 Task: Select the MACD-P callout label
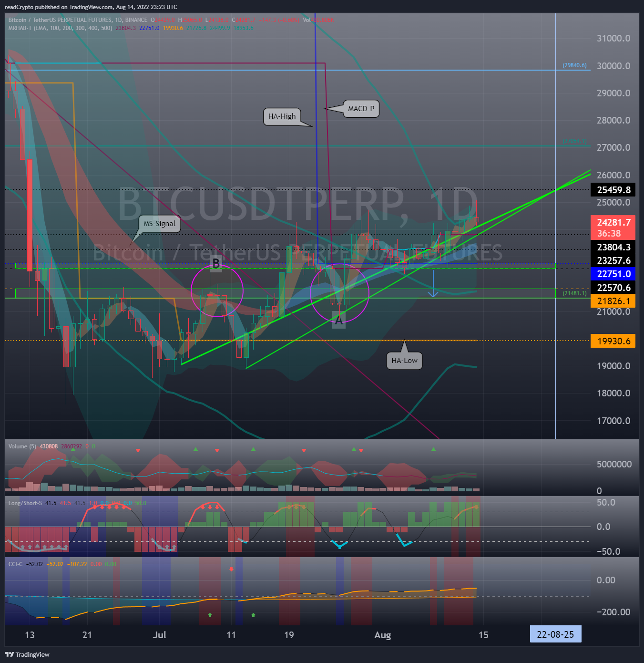click(361, 109)
